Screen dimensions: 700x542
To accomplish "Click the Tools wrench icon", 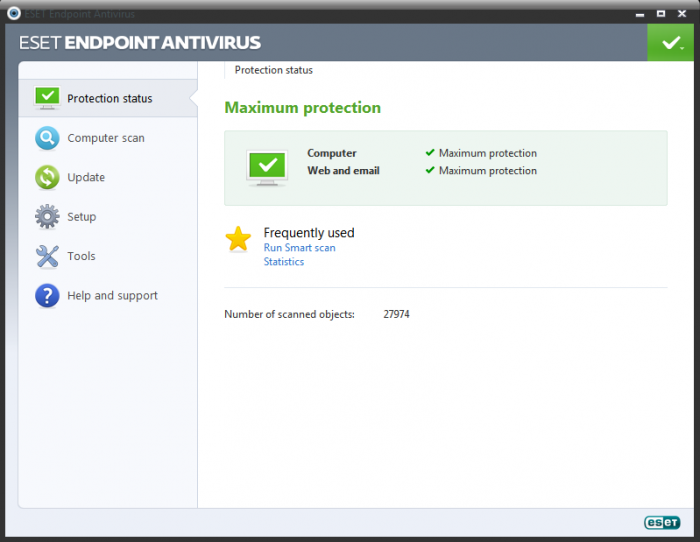I will click(x=47, y=256).
